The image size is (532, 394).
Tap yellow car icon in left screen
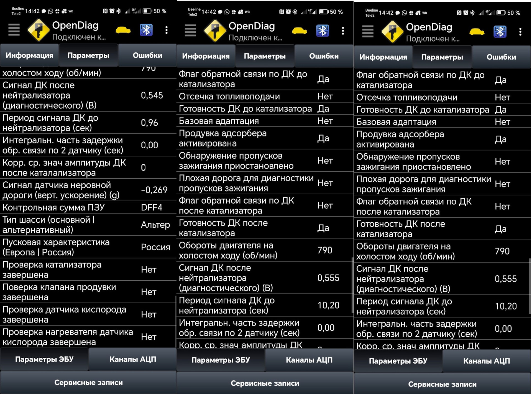click(123, 30)
